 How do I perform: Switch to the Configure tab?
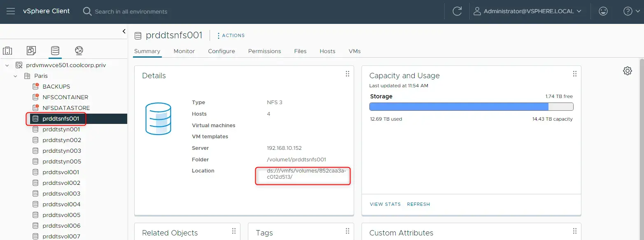(x=222, y=51)
